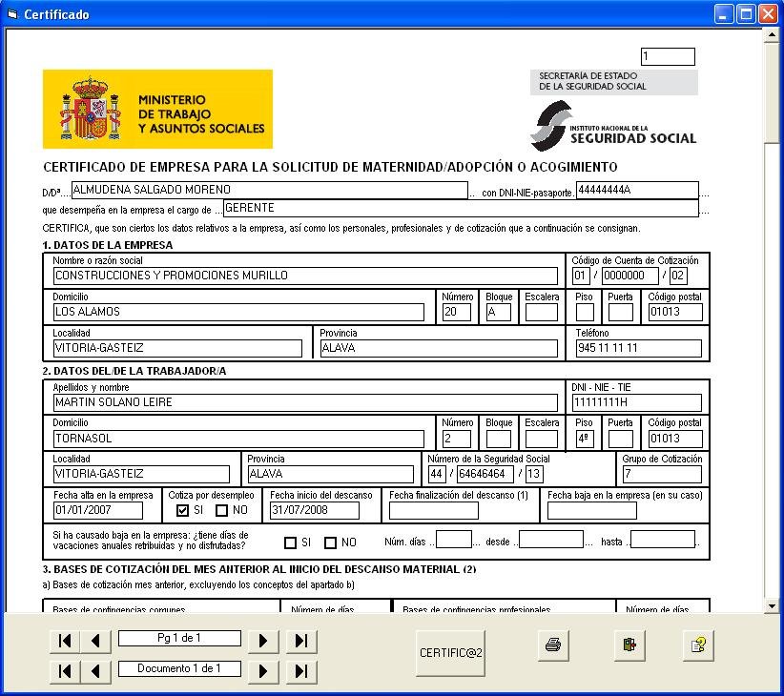
Task: Advance to next page arrow
Action: pos(262,641)
